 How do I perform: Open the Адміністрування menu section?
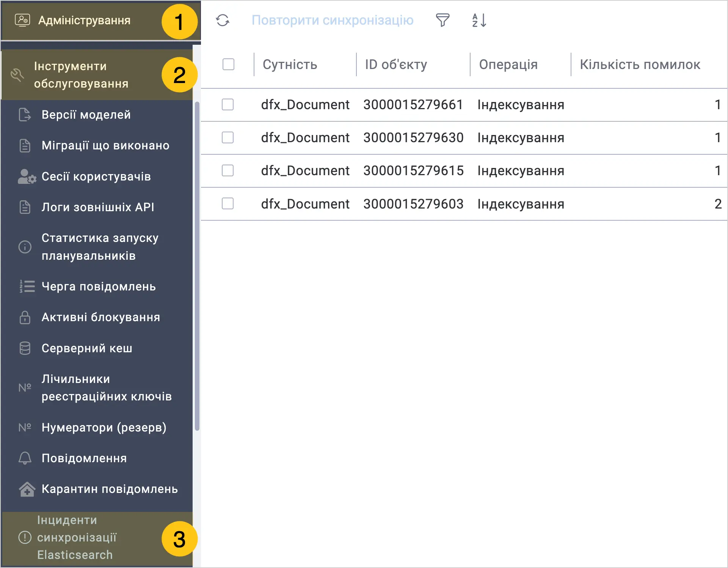pos(101,20)
